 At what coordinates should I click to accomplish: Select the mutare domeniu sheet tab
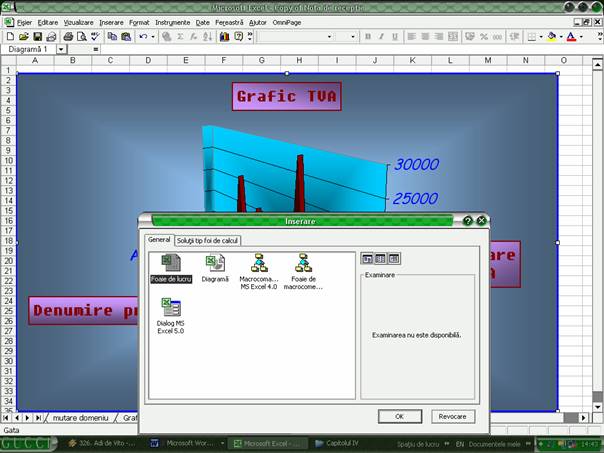pyautogui.click(x=81, y=418)
